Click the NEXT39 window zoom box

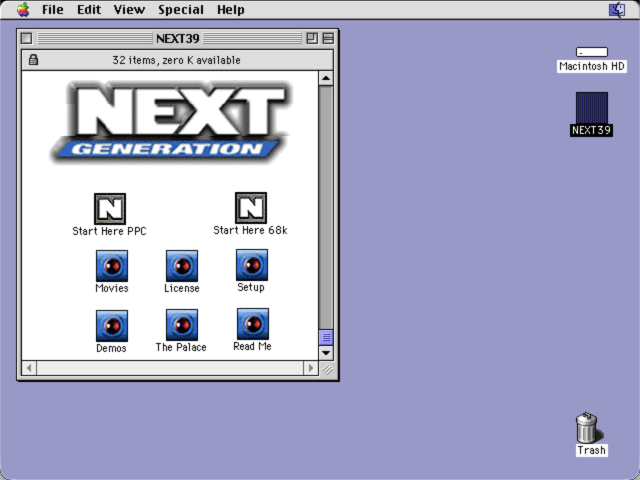[x=312, y=38]
